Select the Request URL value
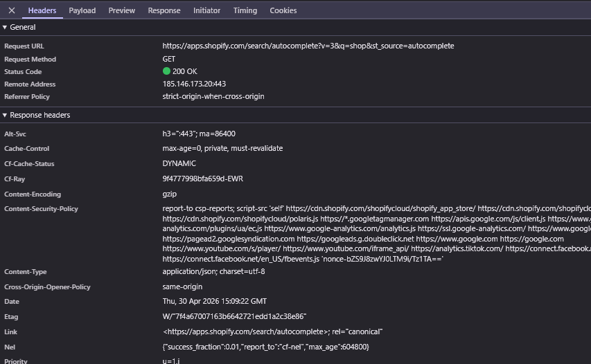This screenshot has width=591, height=364. (308, 46)
